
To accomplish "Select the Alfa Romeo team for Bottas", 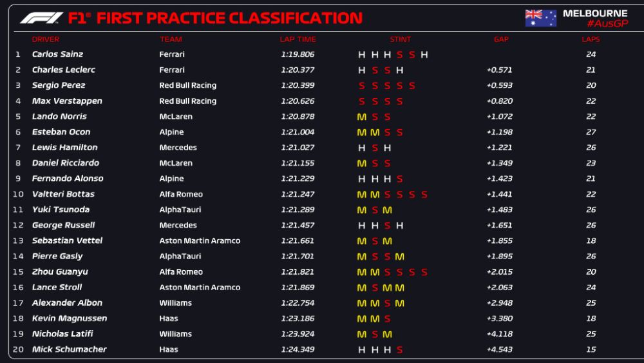I will [x=181, y=194].
